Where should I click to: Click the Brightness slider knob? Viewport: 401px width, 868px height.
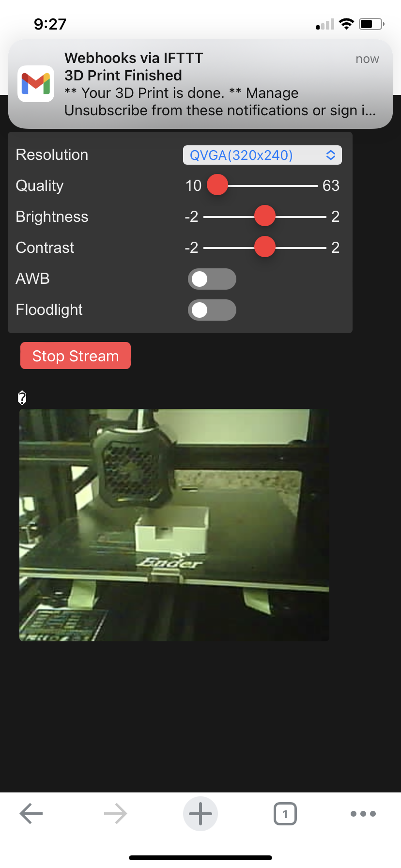(265, 216)
